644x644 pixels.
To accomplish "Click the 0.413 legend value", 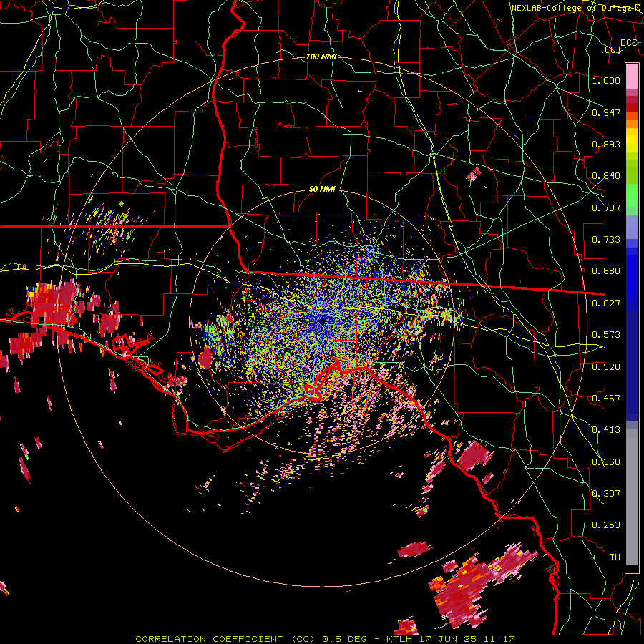I will tap(606, 430).
